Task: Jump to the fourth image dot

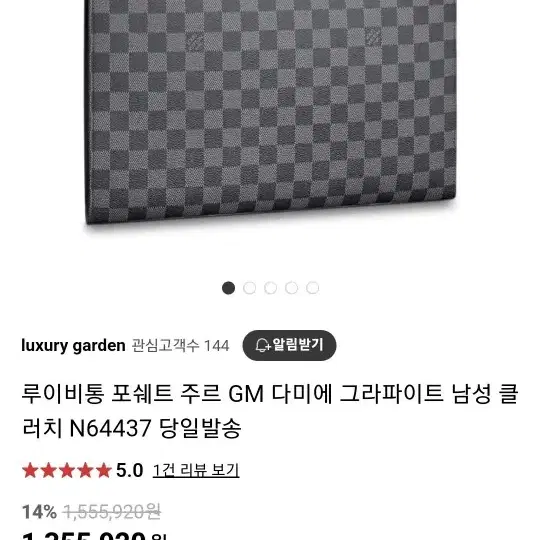Action: (x=291, y=288)
